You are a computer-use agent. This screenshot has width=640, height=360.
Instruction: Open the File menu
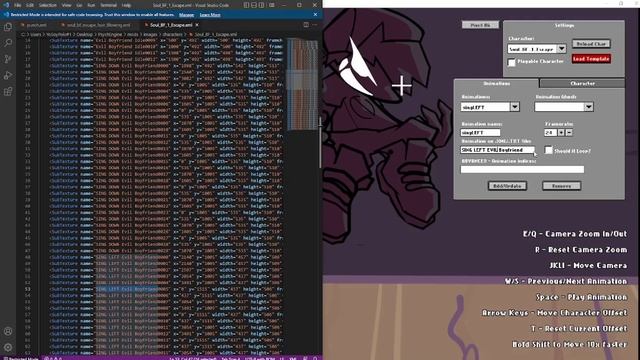(18, 5)
